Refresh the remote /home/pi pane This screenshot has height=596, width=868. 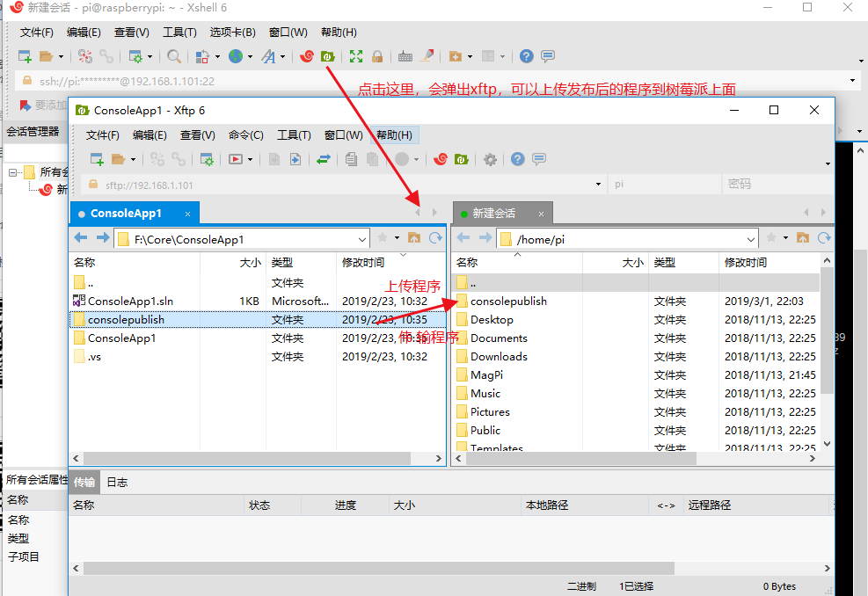[x=824, y=238]
